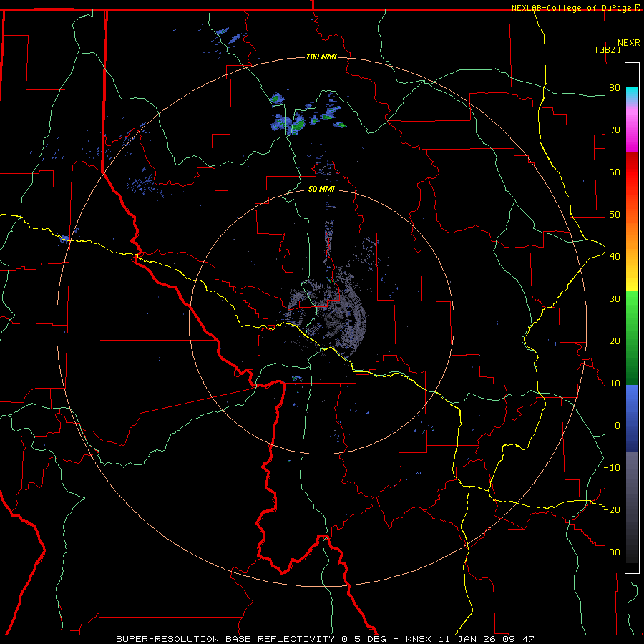Click "0.5 DEG" in the bottom caption
This screenshot has width=644, height=644.
(364, 639)
